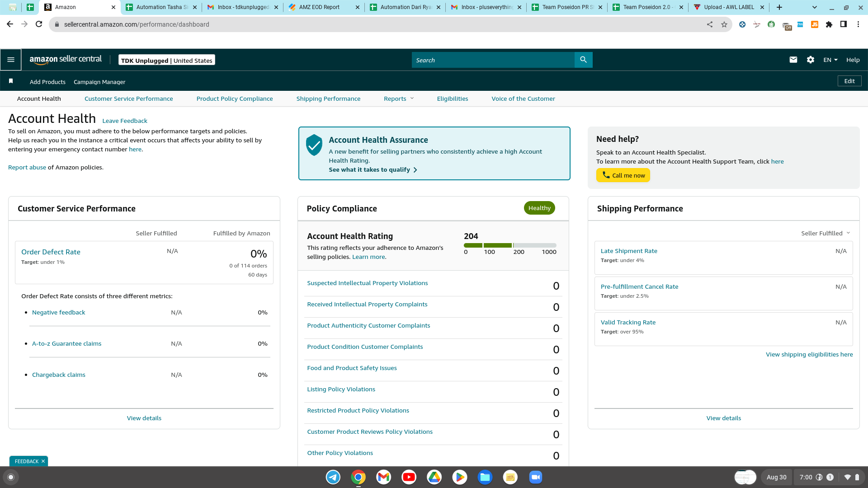
Task: Go back using the browser back arrow
Action: tap(10, 24)
